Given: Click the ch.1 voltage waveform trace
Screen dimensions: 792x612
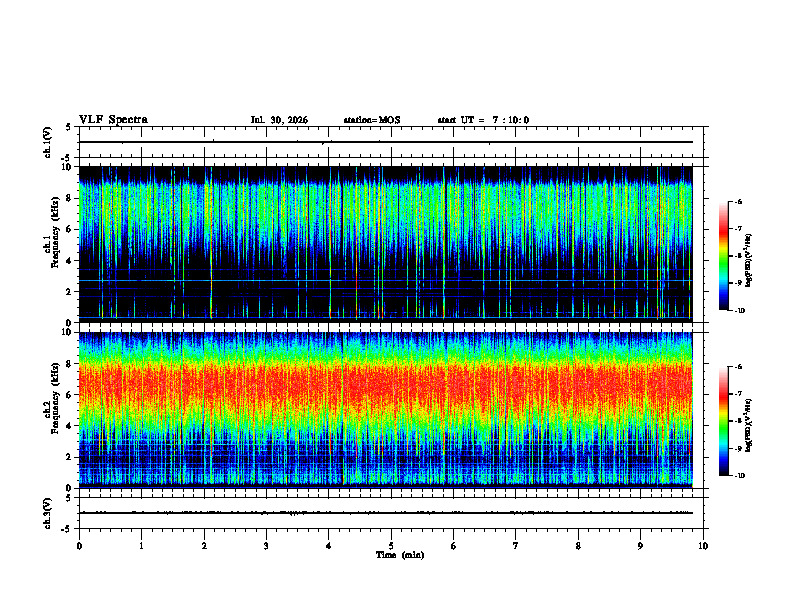Looking at the screenshot, I should coord(386,142).
